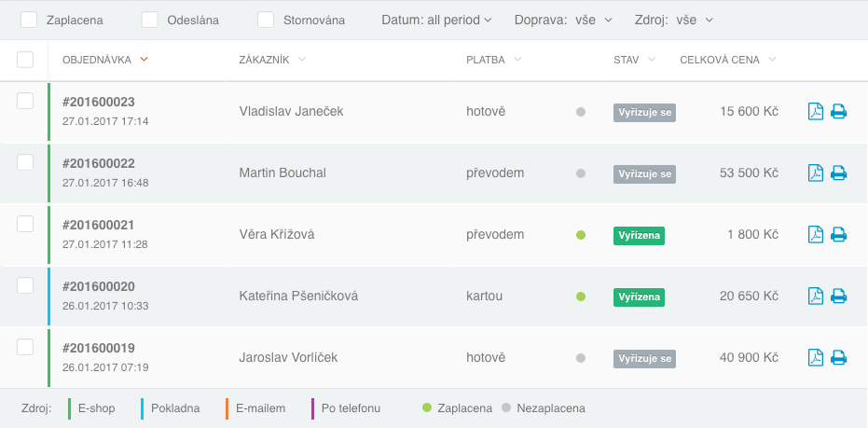Click the Vyřizuje se status of Martin Bouchal
The width and height of the screenshot is (868, 428).
(x=643, y=173)
